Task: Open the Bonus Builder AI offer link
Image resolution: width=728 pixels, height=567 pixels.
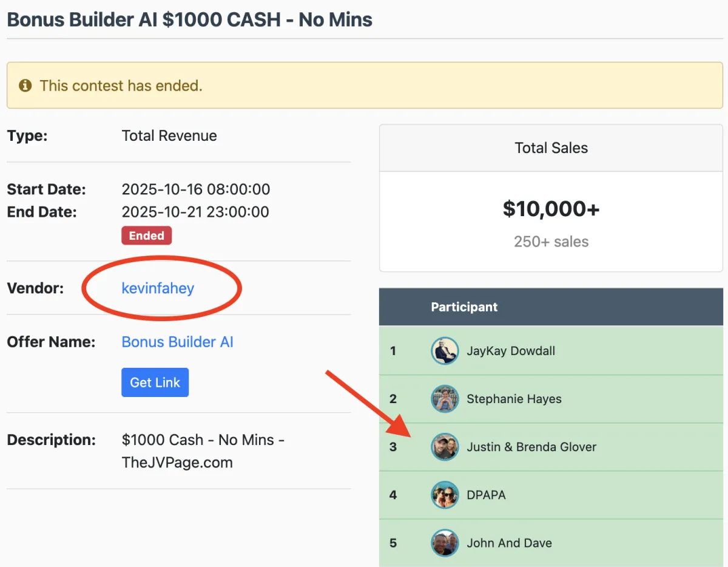Action: coord(177,342)
